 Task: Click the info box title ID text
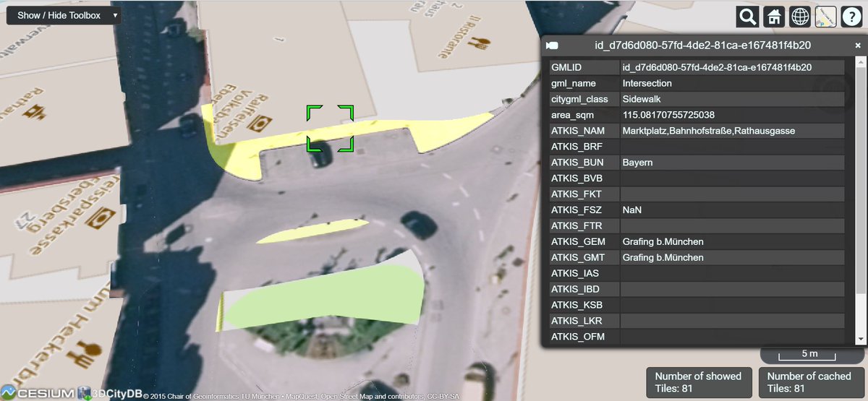702,45
